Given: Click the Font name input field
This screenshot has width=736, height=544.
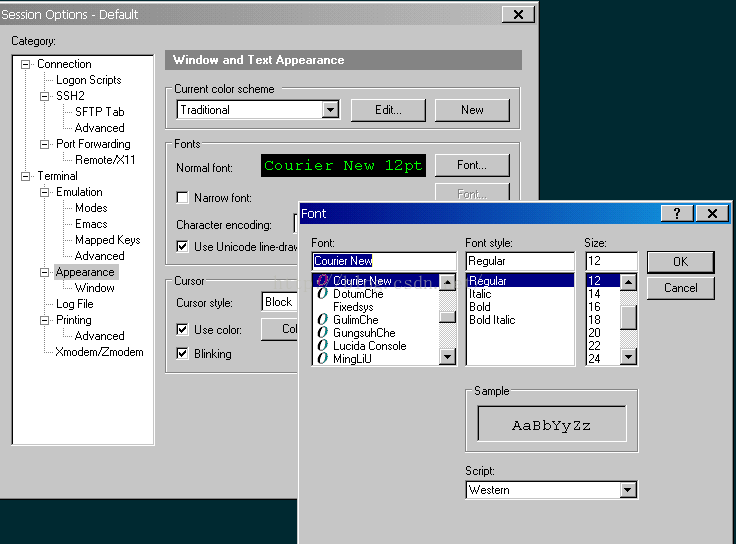Looking at the screenshot, I should (x=384, y=261).
